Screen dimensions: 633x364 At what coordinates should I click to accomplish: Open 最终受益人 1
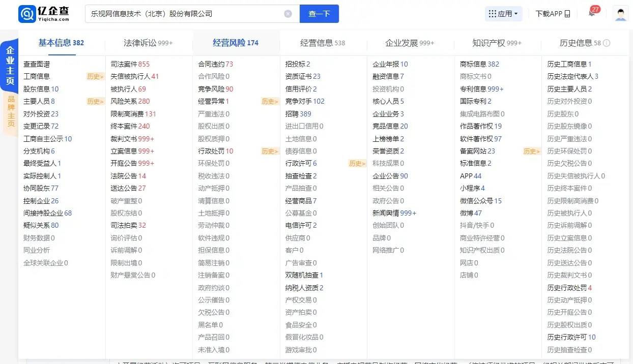coord(42,163)
